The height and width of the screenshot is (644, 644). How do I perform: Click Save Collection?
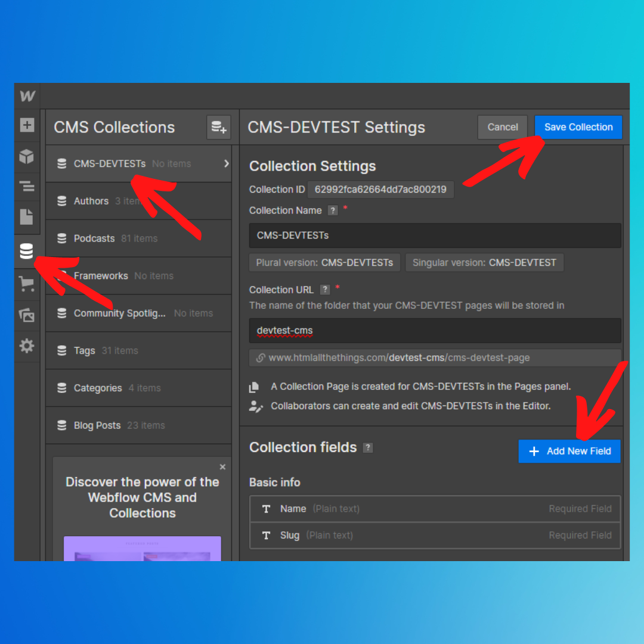578,128
